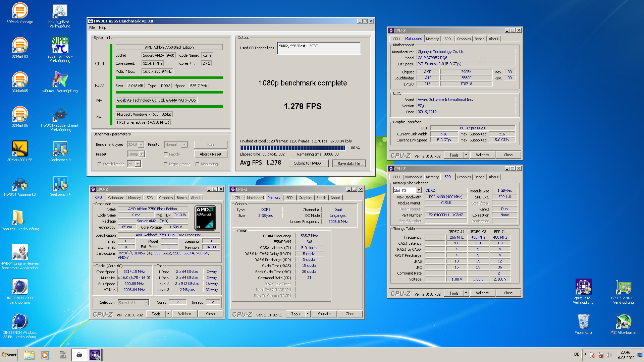
Task: Launch the MSI Afterburner desktop icon
Action: [x=624, y=324]
